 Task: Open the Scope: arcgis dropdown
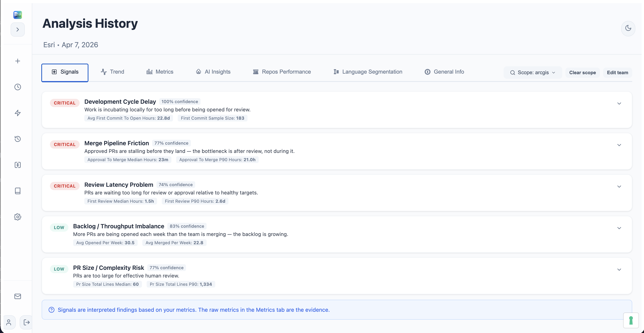pos(533,73)
